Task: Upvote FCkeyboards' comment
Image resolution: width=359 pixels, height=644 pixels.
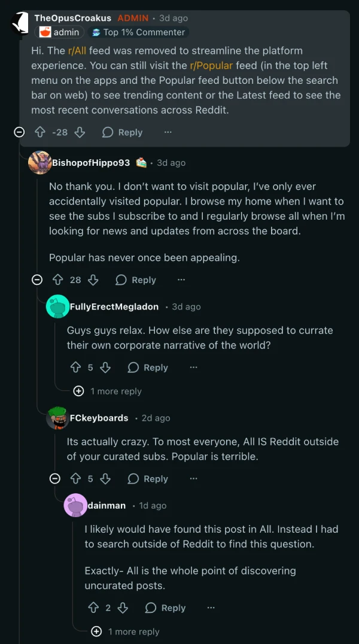Action: 76,479
